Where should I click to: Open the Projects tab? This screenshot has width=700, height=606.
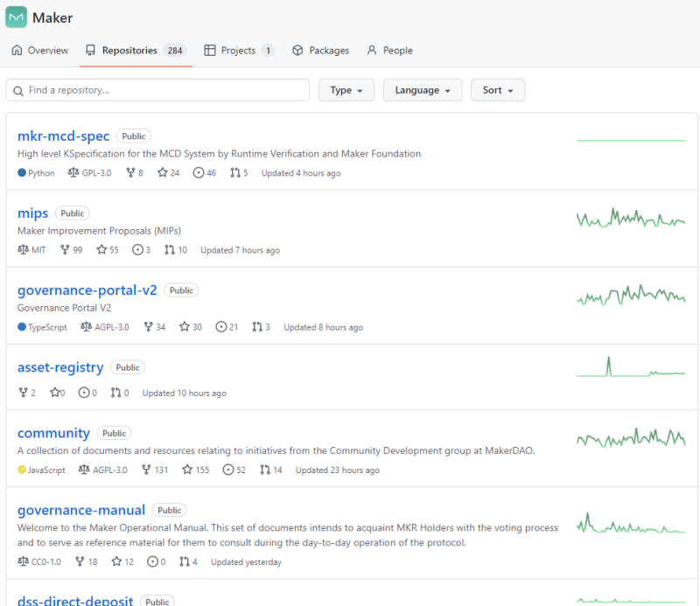pos(238,51)
